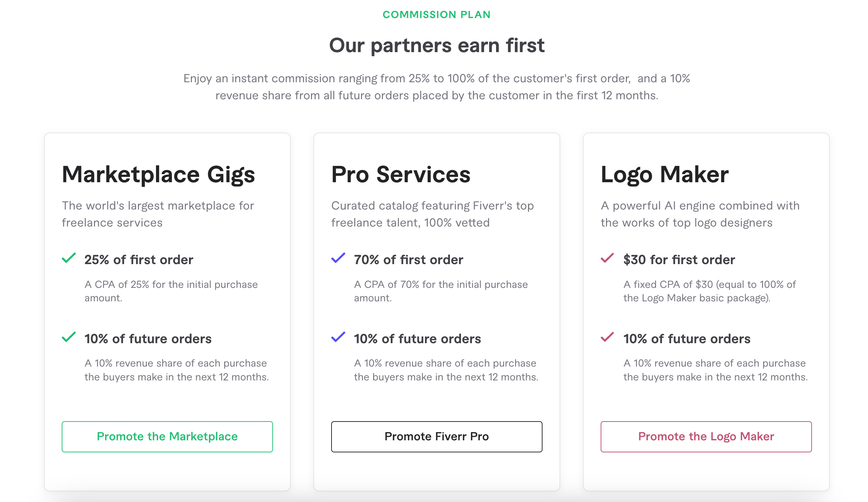Image resolution: width=868 pixels, height=502 pixels.
Task: Select the Pro Services card heading
Action: (401, 174)
